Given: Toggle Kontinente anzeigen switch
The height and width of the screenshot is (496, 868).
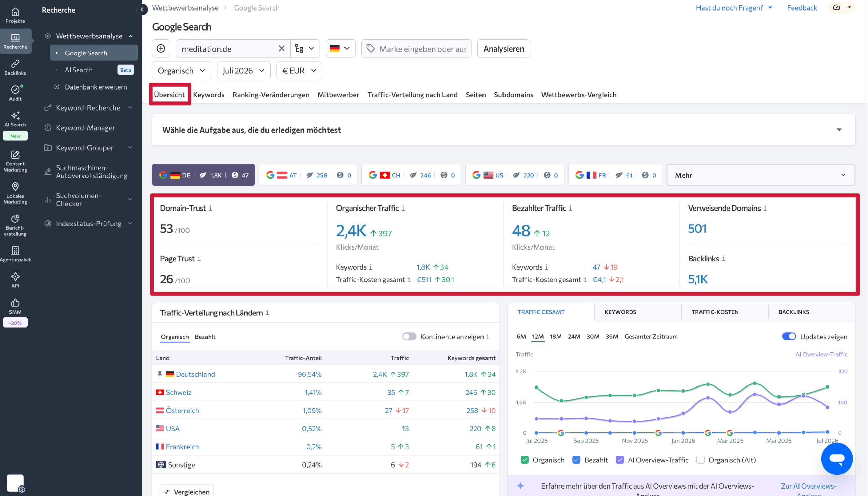Looking at the screenshot, I should [409, 337].
